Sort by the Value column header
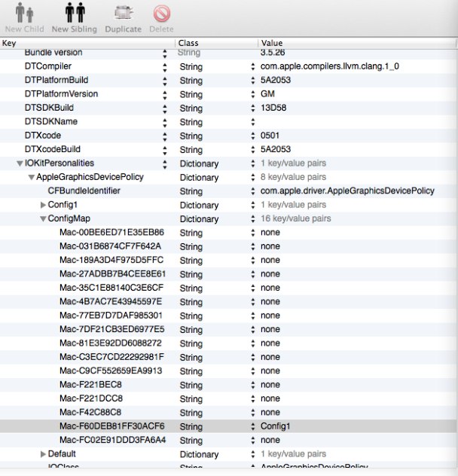Image resolution: width=458 pixels, height=476 pixels. coord(357,43)
